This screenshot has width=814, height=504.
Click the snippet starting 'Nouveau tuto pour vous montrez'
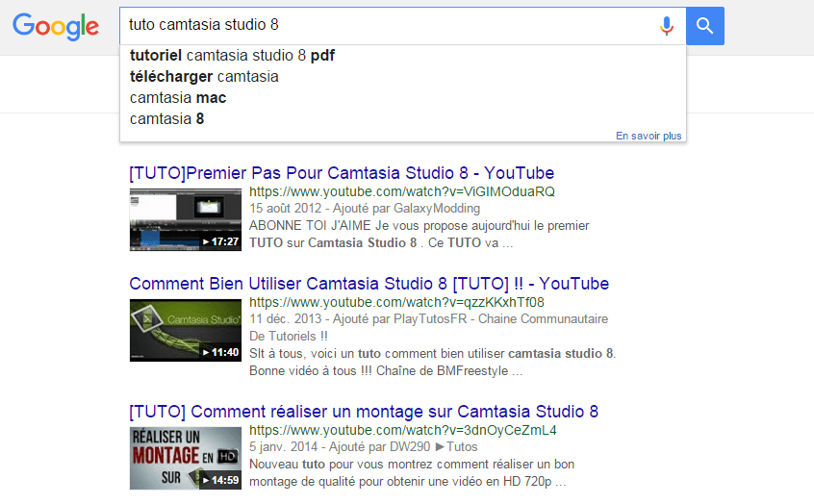coord(412,473)
